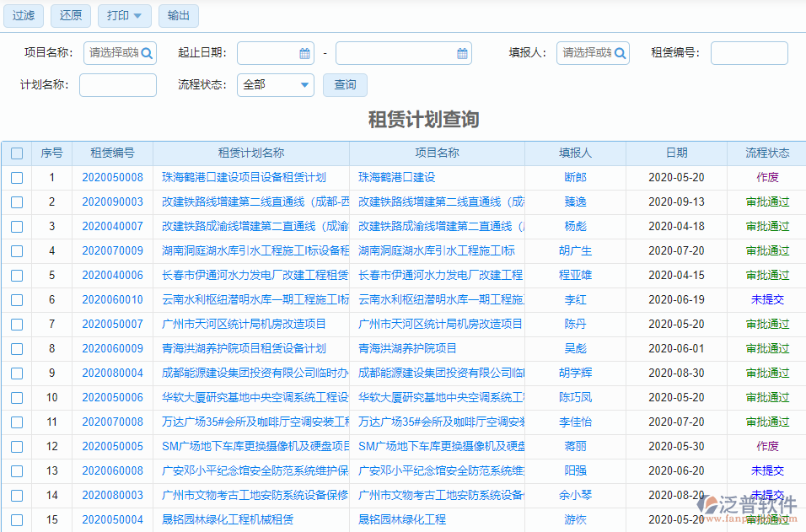Open the 流程状态 dropdown showing 全部
This screenshot has height=532, width=806.
pos(275,84)
